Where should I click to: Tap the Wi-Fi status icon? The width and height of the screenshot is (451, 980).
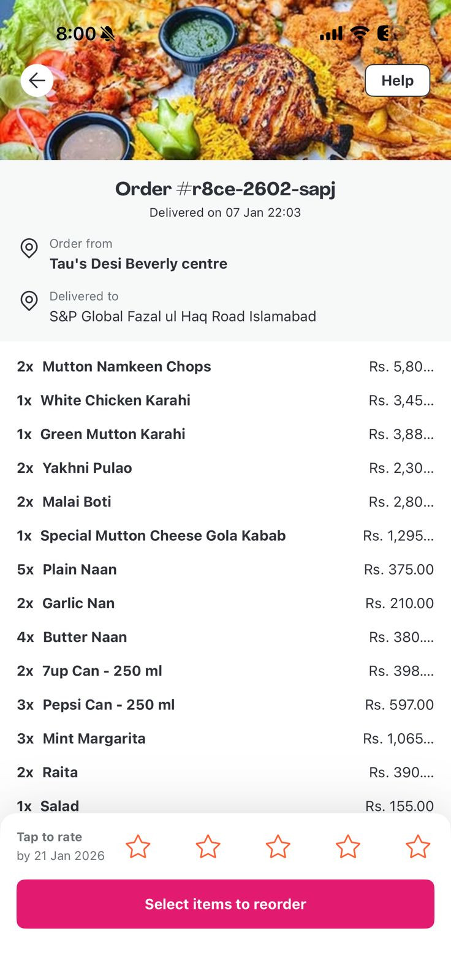360,34
